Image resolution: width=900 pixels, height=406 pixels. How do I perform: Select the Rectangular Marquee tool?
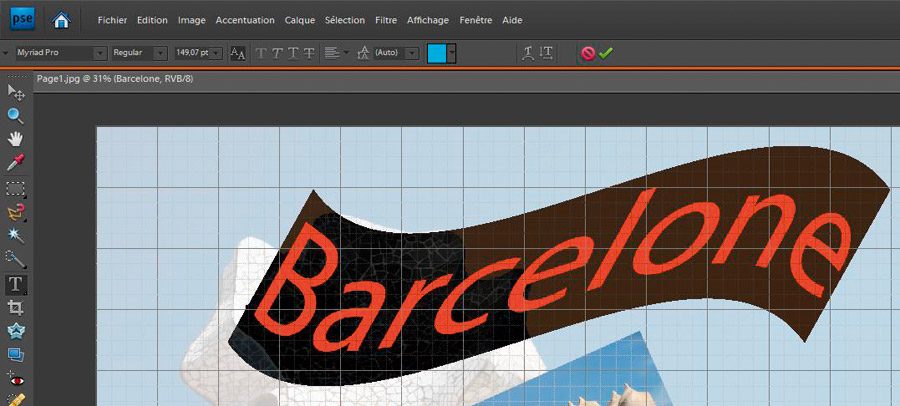16,188
